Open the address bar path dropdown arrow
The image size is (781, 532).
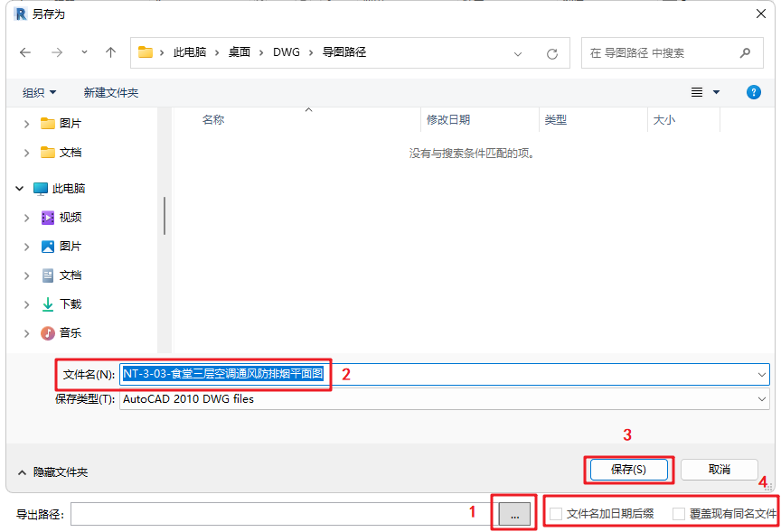click(517, 51)
